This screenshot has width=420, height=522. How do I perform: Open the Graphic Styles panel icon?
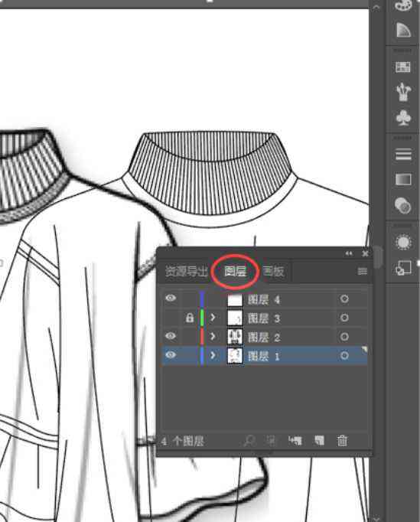click(x=403, y=268)
